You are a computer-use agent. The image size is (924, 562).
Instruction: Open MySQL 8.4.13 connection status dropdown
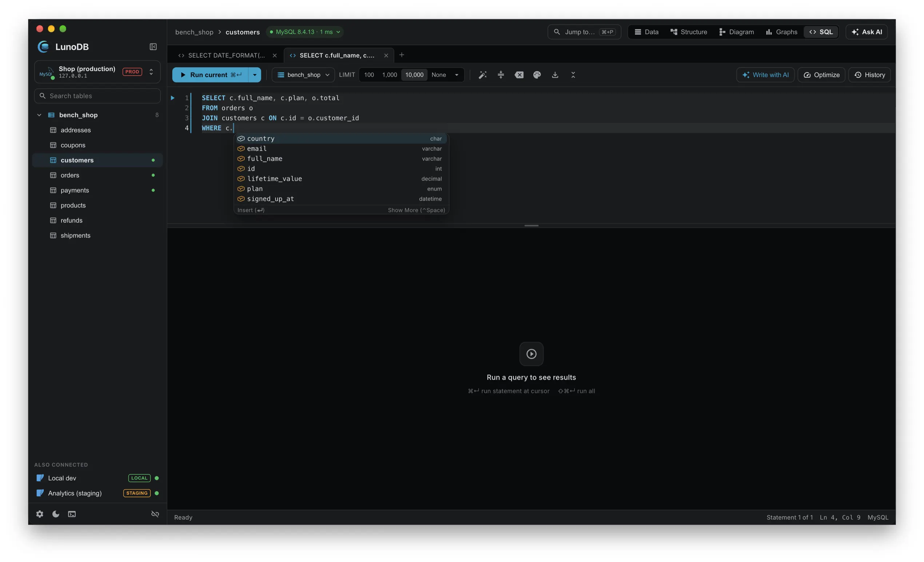(304, 32)
